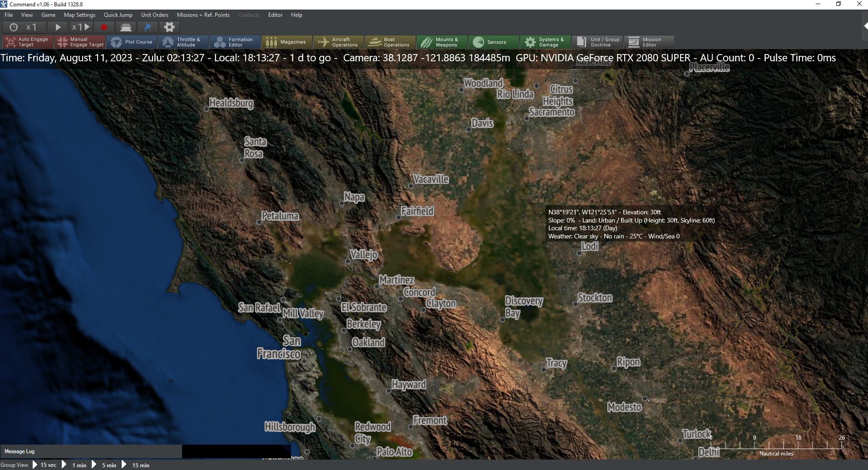868x470 pixels.
Task: Start the simulation with the Play button
Action: click(x=58, y=27)
